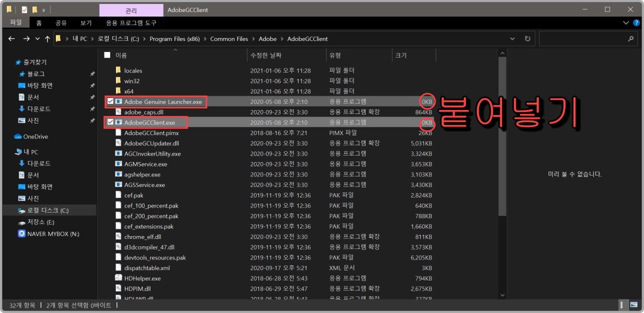Select the 관리 contextual tab

tap(131, 10)
